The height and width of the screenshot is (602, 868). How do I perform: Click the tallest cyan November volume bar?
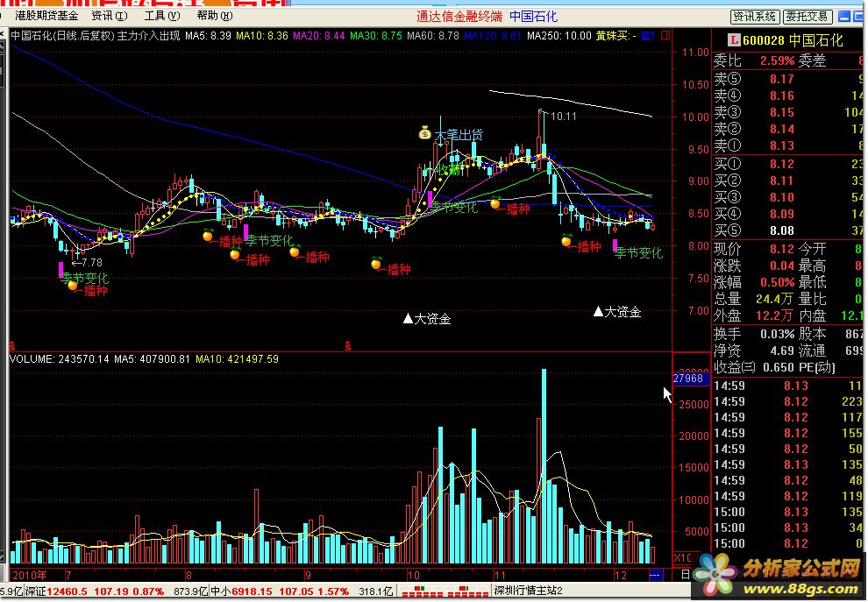pos(544,466)
